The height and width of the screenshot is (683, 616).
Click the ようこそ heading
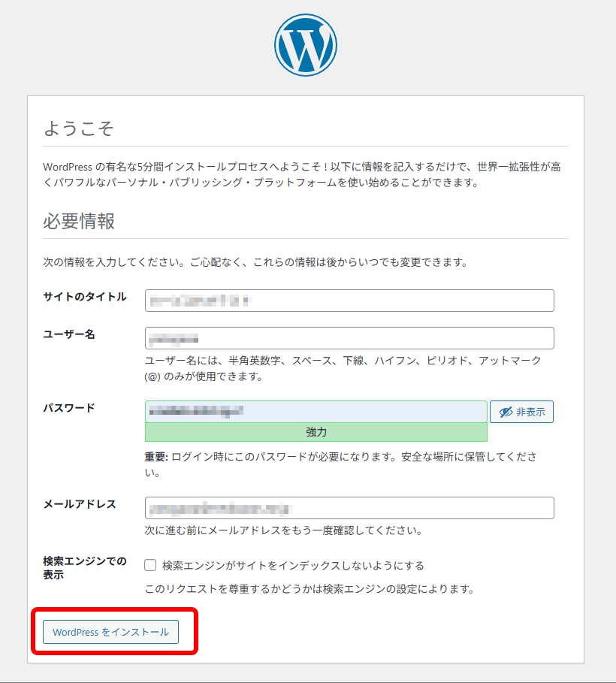[x=78, y=128]
